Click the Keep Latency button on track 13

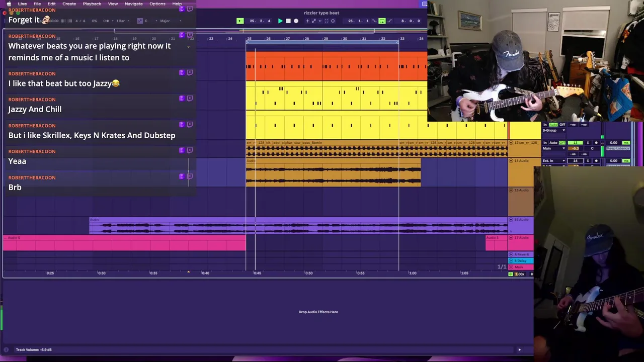tap(618, 148)
